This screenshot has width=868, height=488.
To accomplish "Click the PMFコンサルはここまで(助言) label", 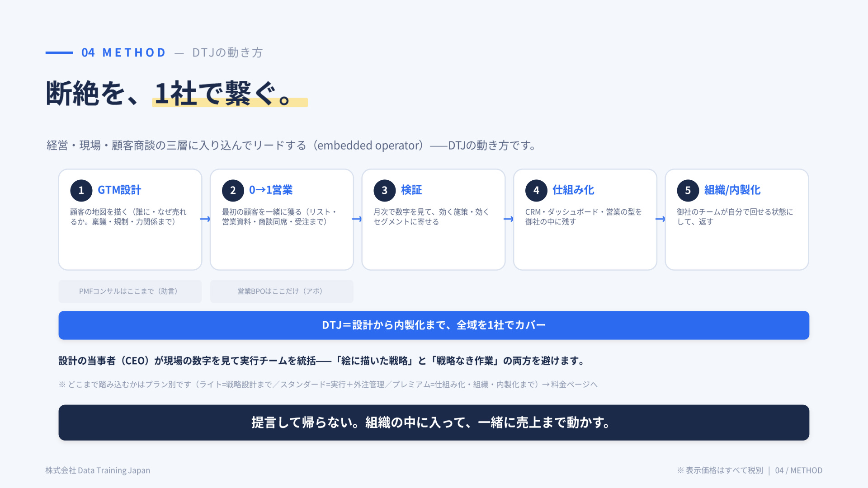I will point(130,291).
